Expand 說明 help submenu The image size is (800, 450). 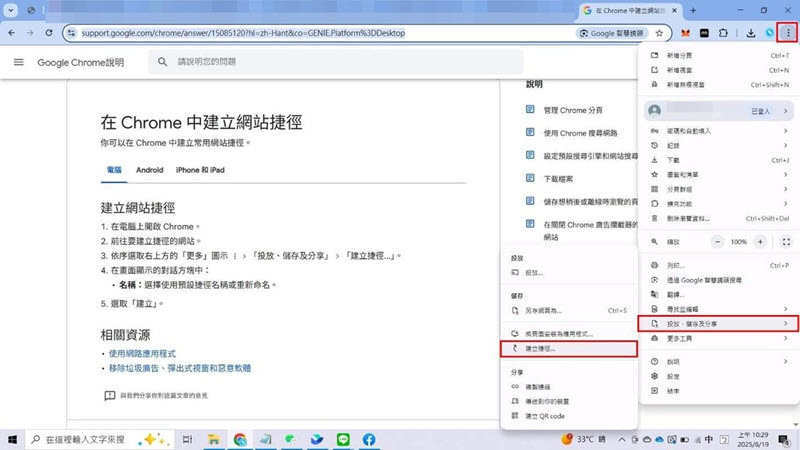[x=719, y=362]
